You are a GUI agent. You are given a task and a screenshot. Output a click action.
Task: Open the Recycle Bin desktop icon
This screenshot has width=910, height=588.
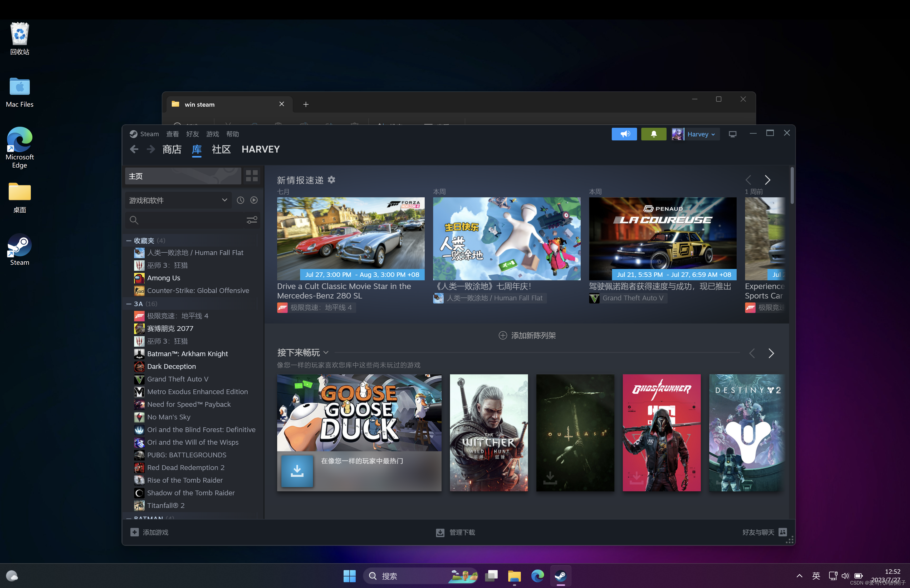click(19, 38)
